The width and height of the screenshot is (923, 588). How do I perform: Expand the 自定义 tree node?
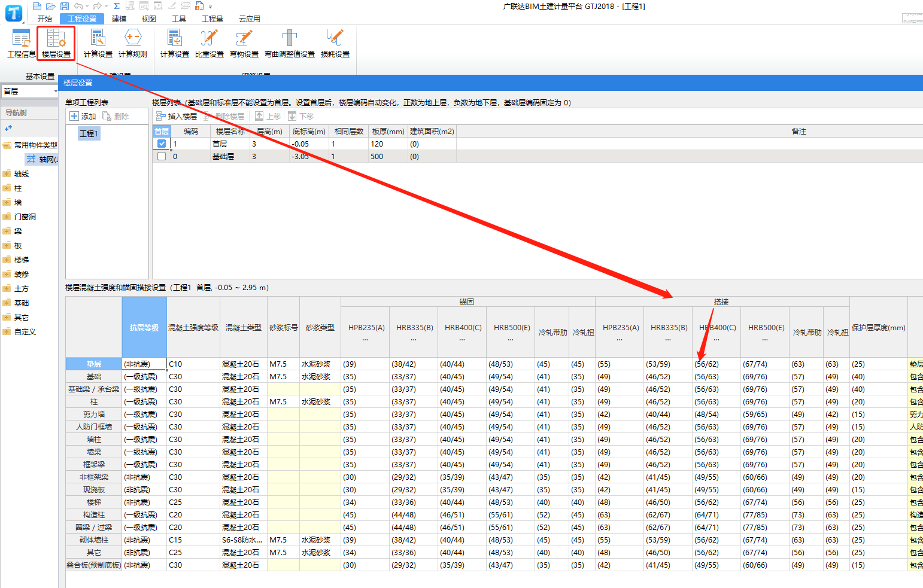click(7, 331)
